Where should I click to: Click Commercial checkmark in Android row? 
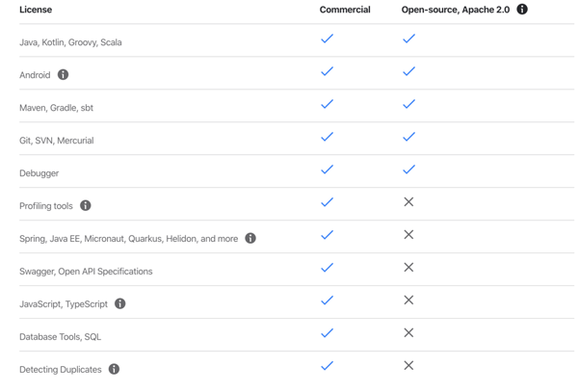click(x=328, y=71)
